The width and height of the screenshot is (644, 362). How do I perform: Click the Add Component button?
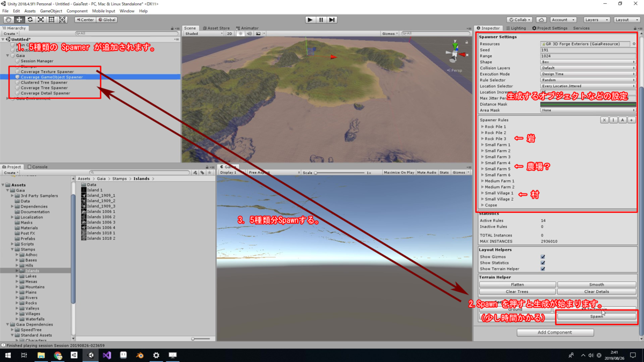click(555, 333)
